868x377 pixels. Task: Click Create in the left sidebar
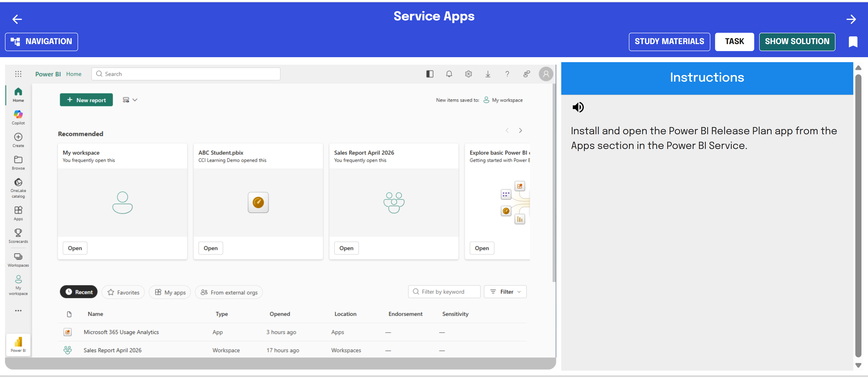[18, 140]
